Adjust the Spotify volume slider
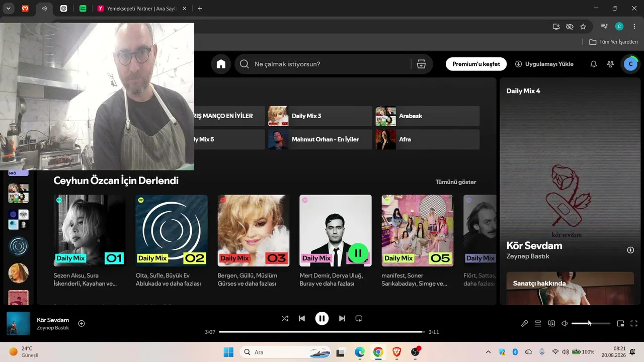 point(591,324)
